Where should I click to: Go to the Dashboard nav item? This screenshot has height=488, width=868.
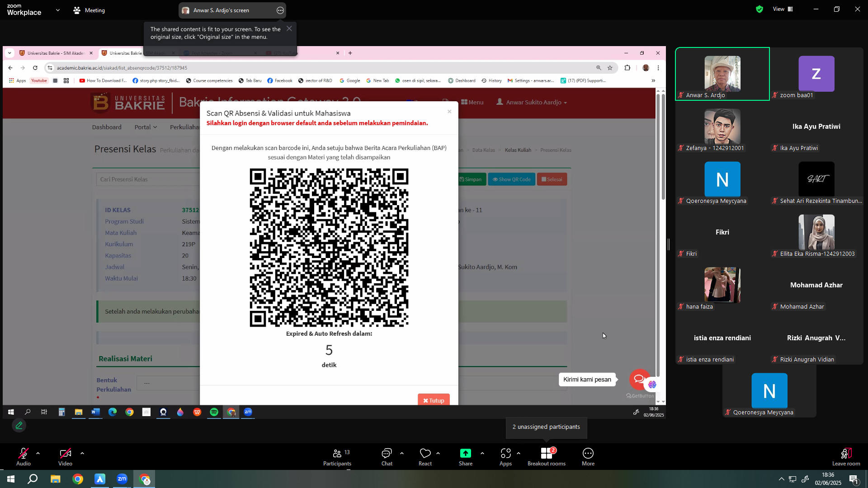[x=107, y=127]
